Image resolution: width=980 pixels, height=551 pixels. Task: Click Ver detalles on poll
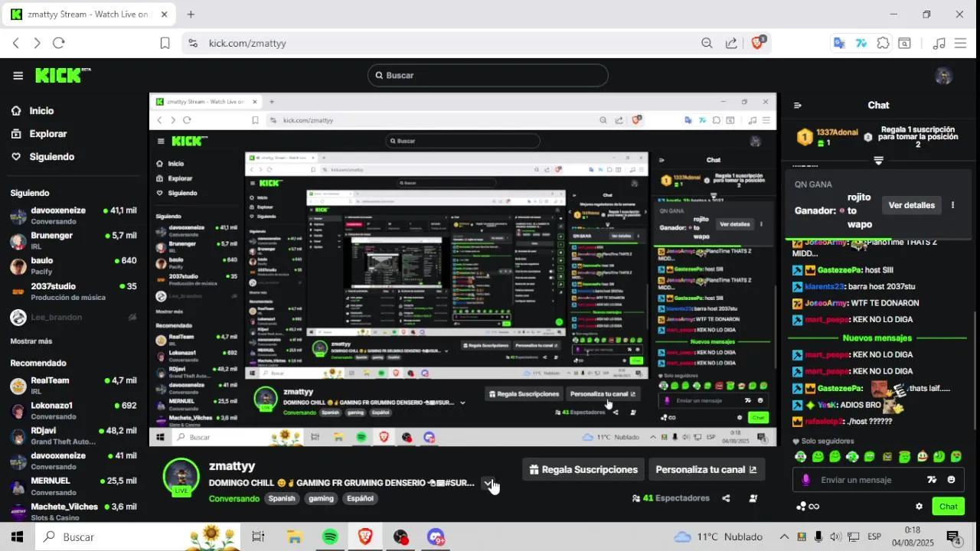click(911, 205)
